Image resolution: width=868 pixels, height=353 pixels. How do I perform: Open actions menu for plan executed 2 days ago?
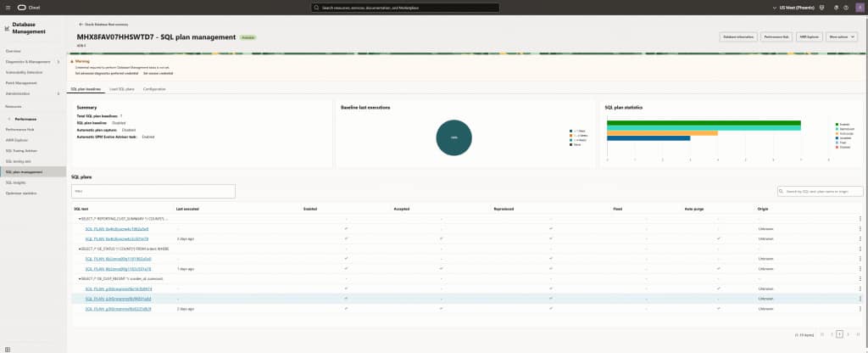860,309
